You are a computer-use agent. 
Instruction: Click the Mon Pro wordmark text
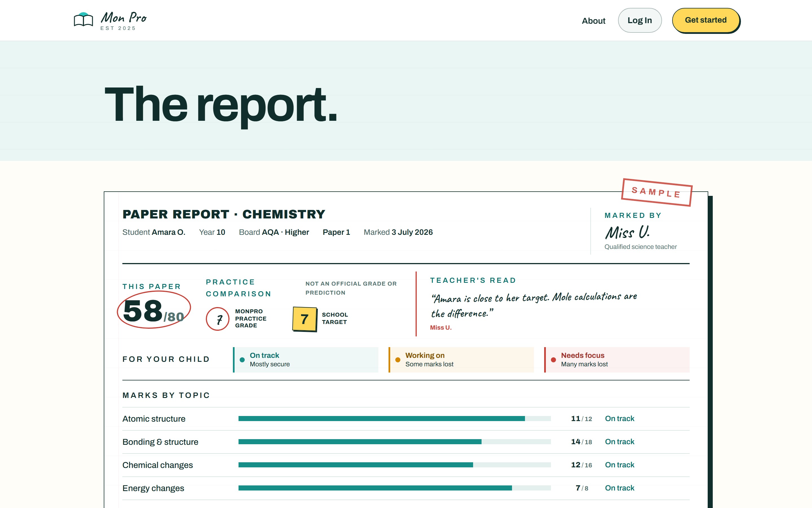point(123,17)
